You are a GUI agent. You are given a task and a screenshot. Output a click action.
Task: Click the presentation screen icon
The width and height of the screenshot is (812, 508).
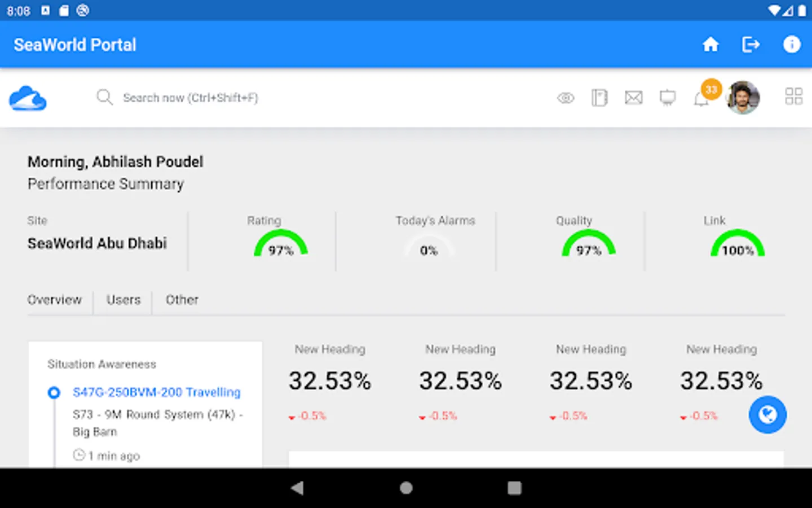[668, 98]
